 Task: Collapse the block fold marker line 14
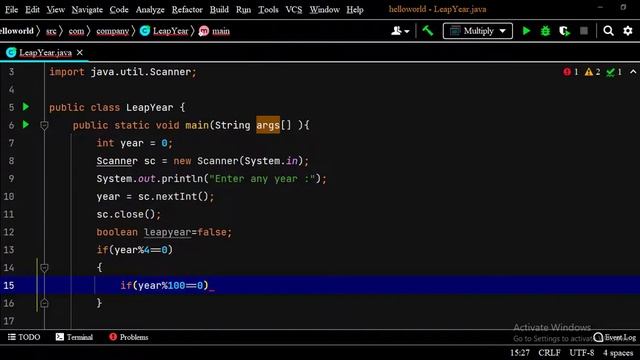pyautogui.click(x=44, y=268)
